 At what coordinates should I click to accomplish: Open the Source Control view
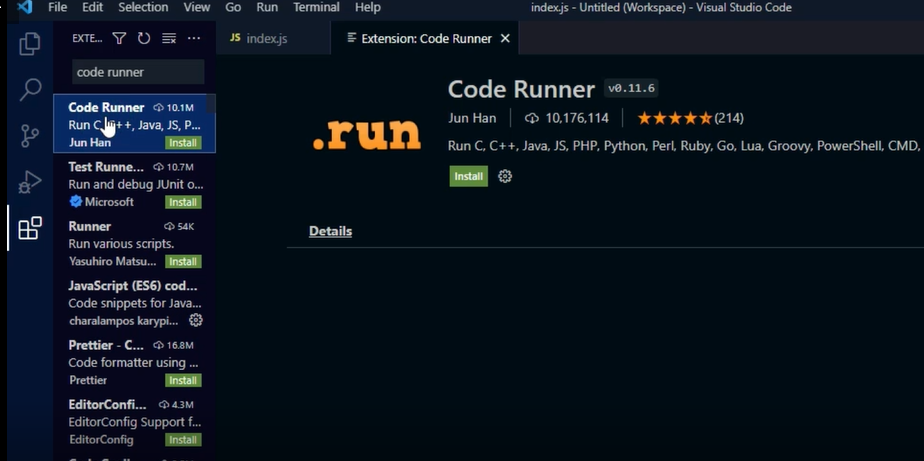[x=29, y=136]
